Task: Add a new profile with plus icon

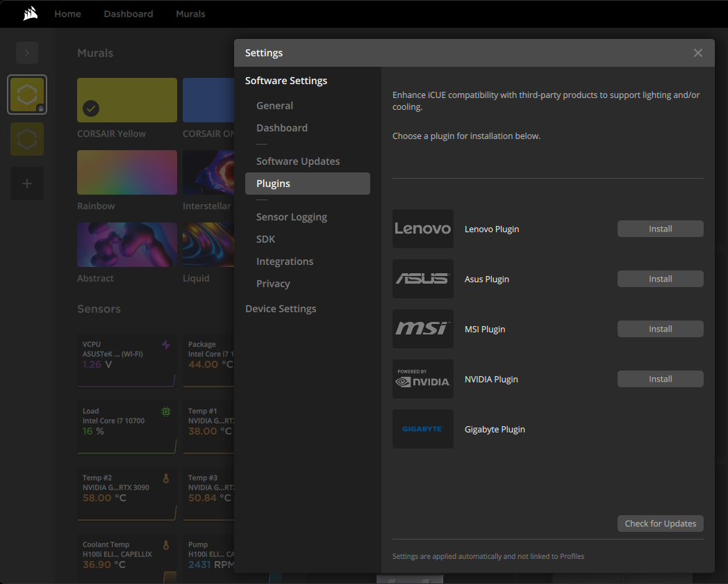Action: coord(27,184)
